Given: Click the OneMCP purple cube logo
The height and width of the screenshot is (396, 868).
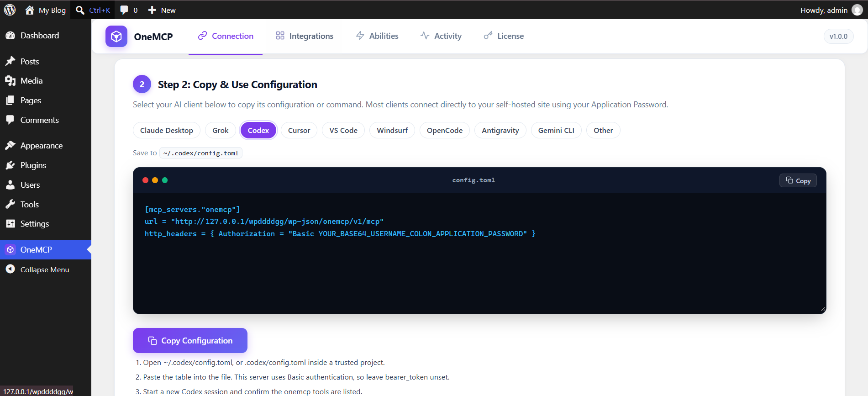Looking at the screenshot, I should [x=116, y=37].
